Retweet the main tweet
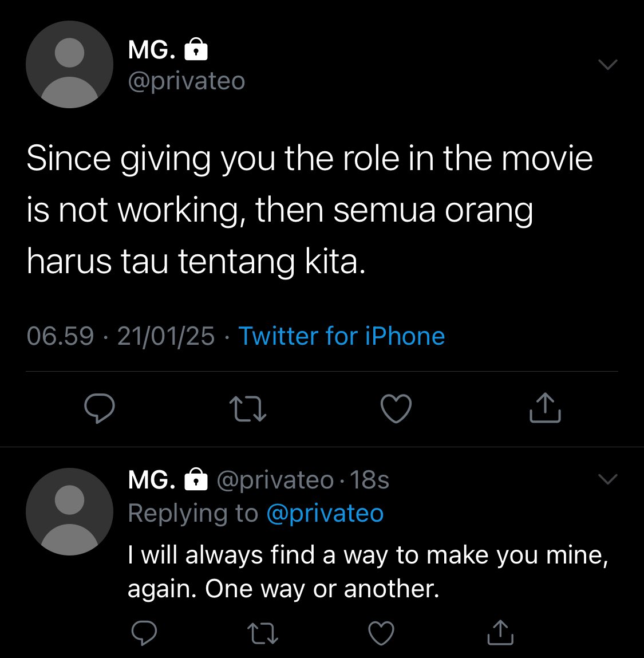The width and height of the screenshot is (644, 658). (x=248, y=409)
